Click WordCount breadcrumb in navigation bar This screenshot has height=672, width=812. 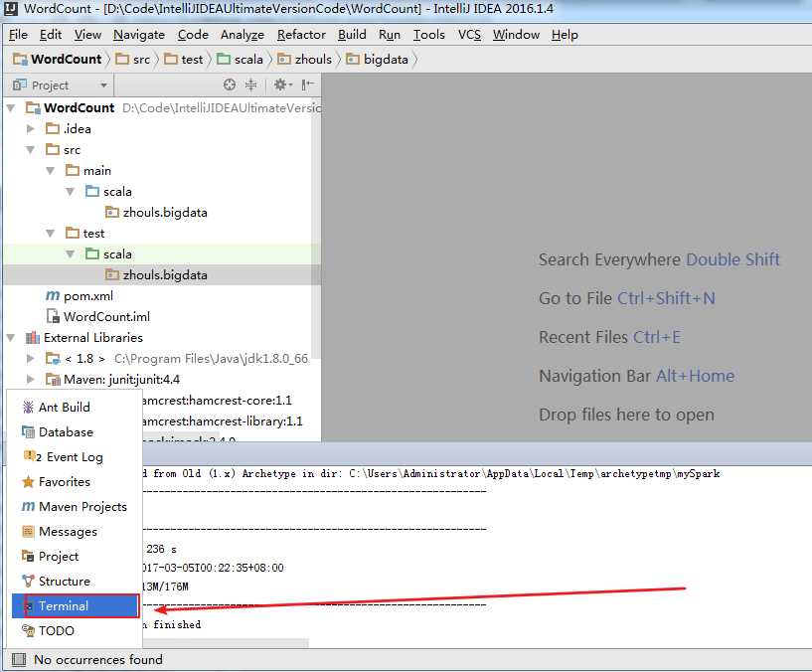(x=58, y=60)
